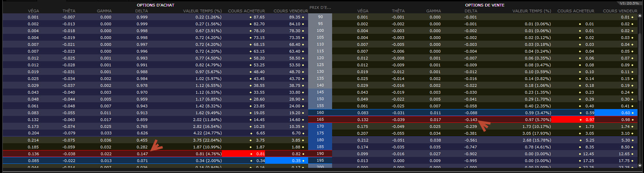This screenshot has width=644, height=173.
Task: Click the diamond marker beside put bid 0.97
Action: (581, 120)
